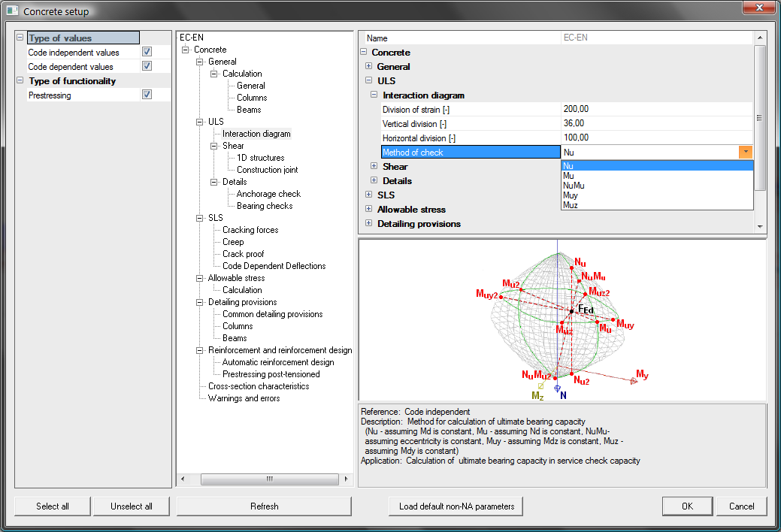Close the Method of check dropdown arrow

[x=745, y=153]
